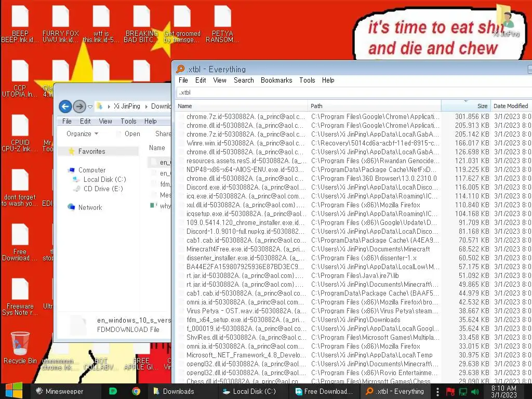Open the red flag Action Center tray icon
This screenshot has height=399, width=532.
(450, 392)
